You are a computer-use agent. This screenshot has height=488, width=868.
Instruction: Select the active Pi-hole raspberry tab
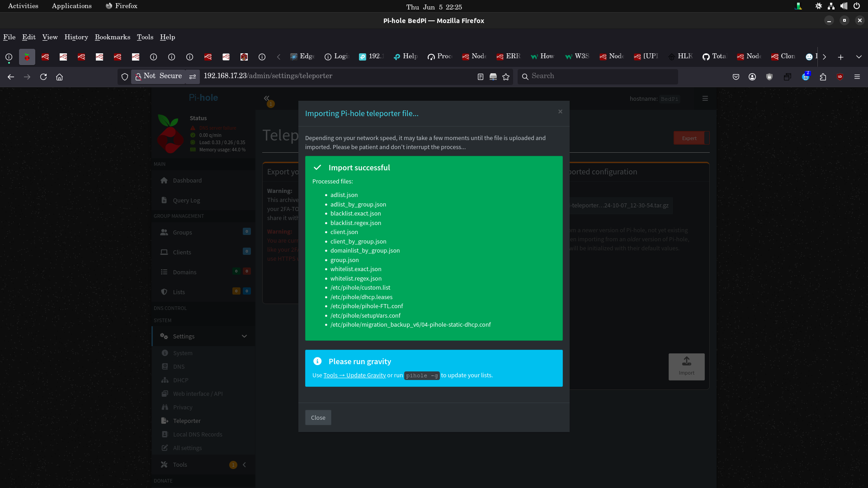[27, 57]
